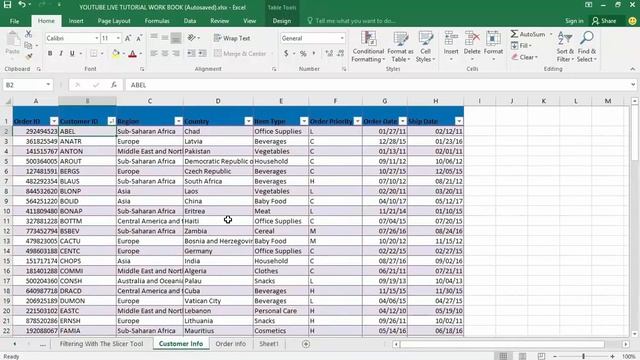
Task: Toggle Bold formatting
Action: coord(50,53)
